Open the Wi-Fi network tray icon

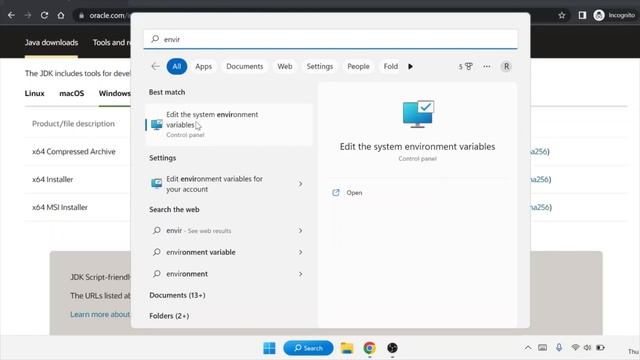tap(575, 348)
